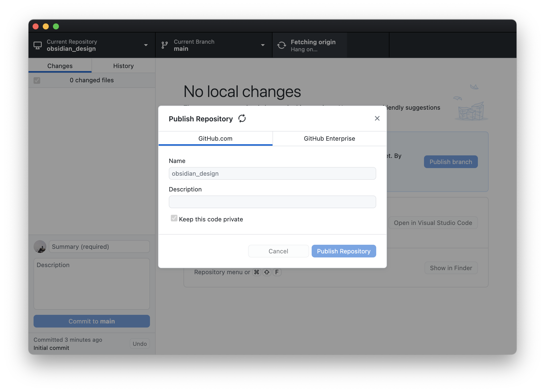Click the obsidian_design Name input field
Screen dimensions: 545x392
[272, 173]
